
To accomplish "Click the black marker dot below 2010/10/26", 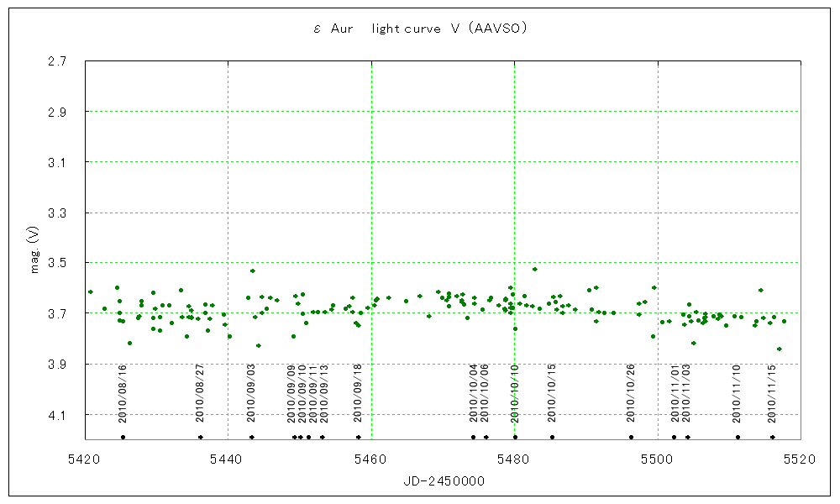I will (631, 437).
